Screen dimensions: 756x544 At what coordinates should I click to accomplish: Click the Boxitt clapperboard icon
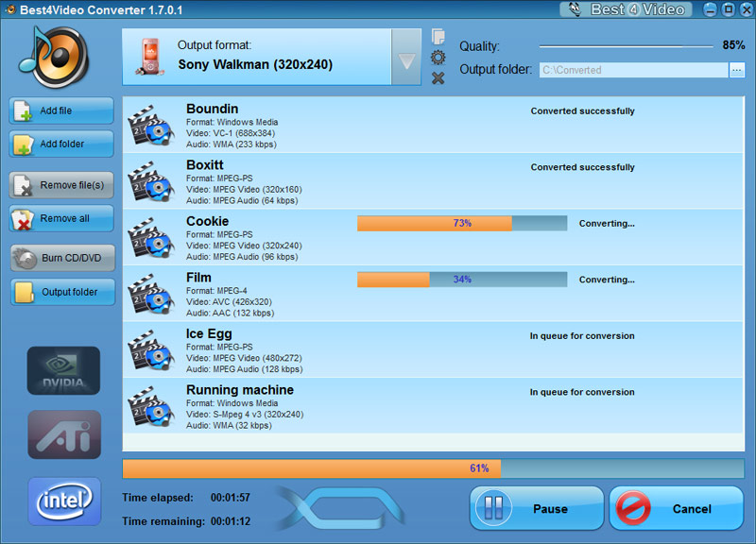click(150, 181)
